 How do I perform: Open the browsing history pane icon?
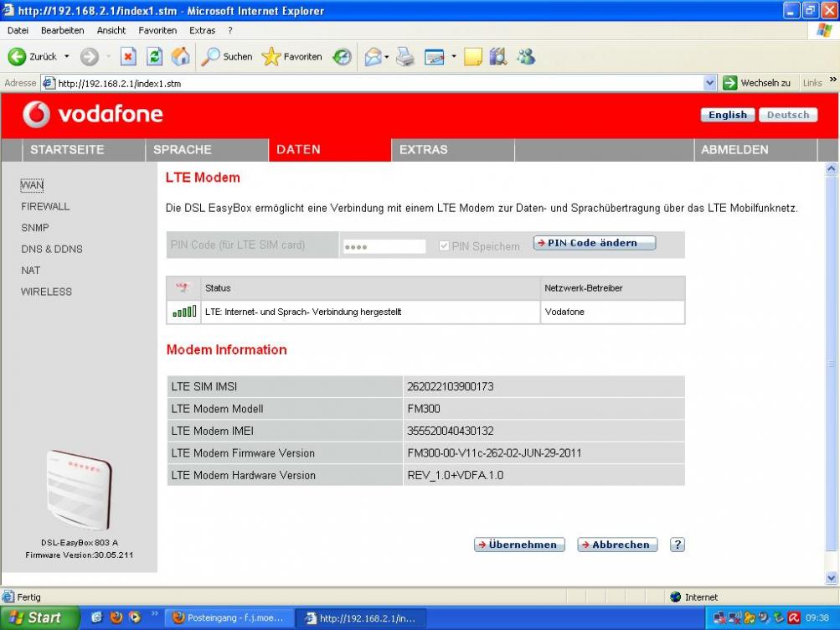[x=342, y=56]
